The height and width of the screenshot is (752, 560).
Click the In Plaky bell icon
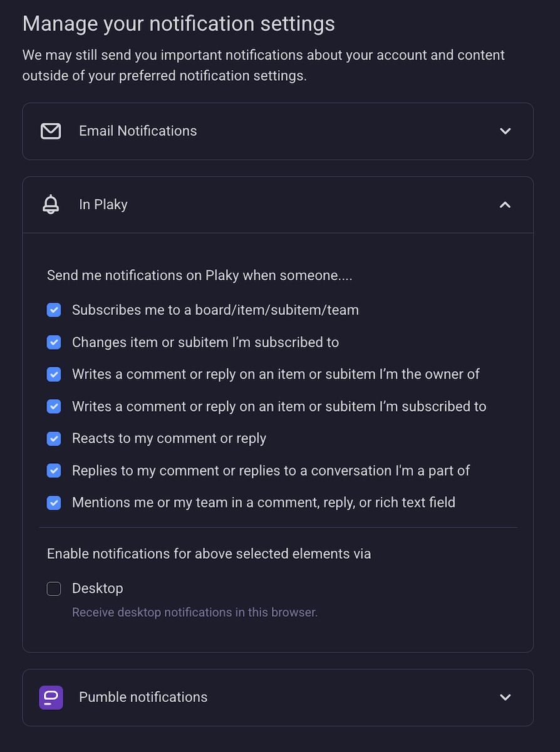(x=51, y=204)
